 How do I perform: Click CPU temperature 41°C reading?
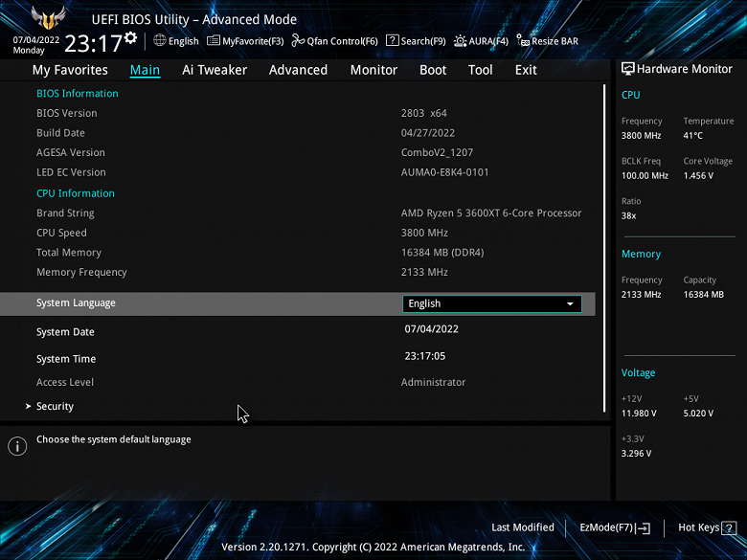coord(692,136)
